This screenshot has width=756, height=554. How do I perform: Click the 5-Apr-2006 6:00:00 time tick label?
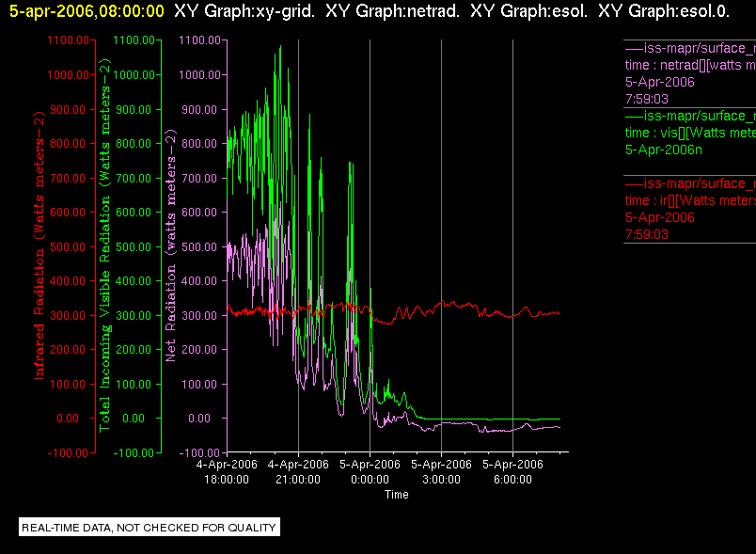click(512, 472)
